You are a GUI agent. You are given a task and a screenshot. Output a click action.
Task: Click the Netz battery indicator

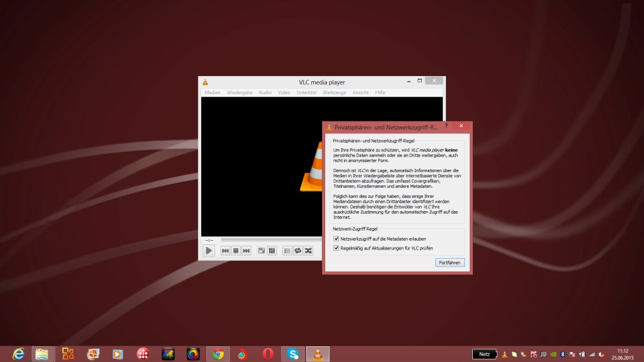pos(485,354)
